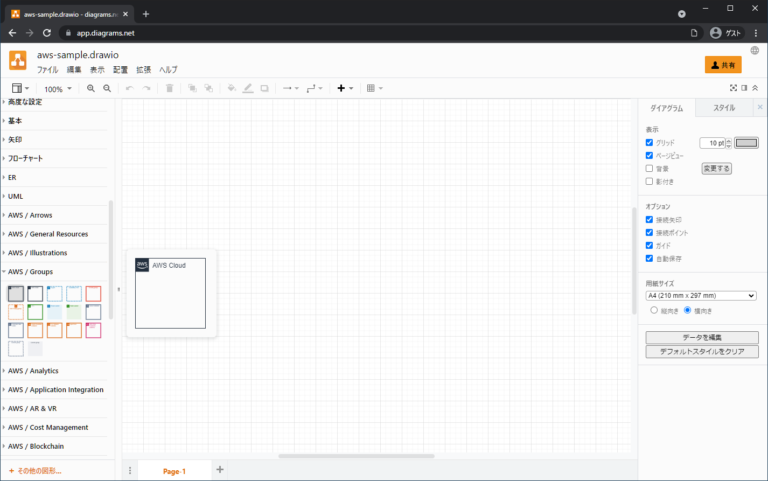The width and height of the screenshot is (768, 481).
Task: Open the paper size A4 dropdown
Action: click(x=701, y=295)
